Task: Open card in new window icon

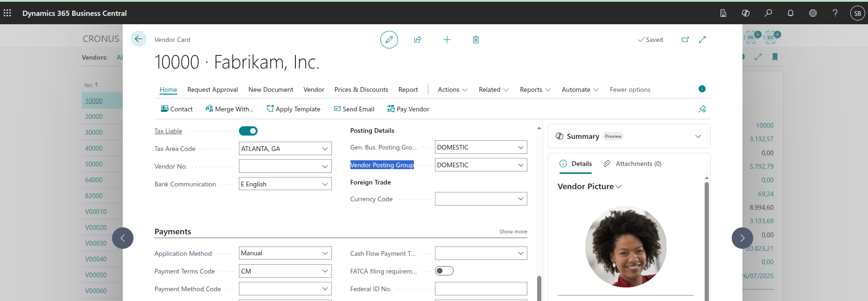Action: [x=685, y=40]
